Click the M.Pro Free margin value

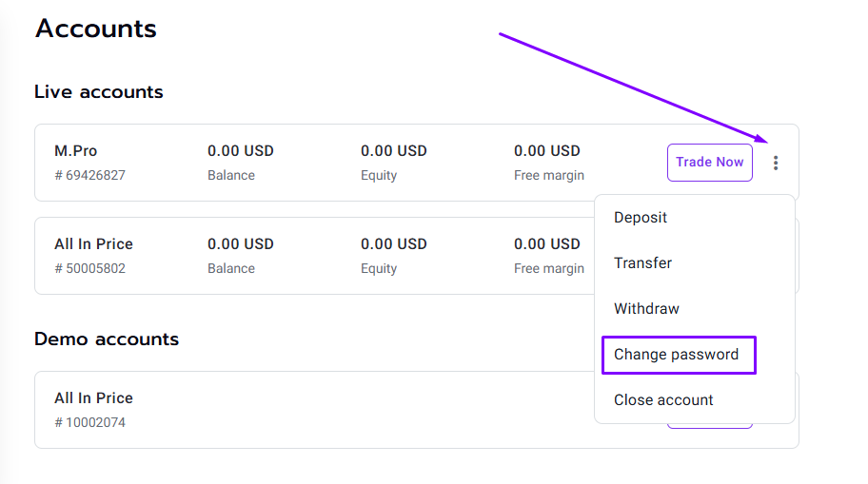(547, 151)
